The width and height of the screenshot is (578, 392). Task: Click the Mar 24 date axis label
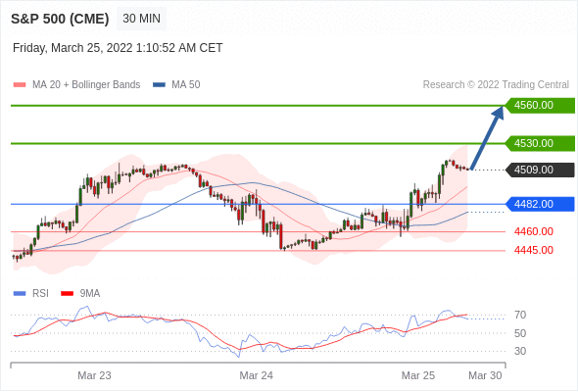[x=257, y=375]
